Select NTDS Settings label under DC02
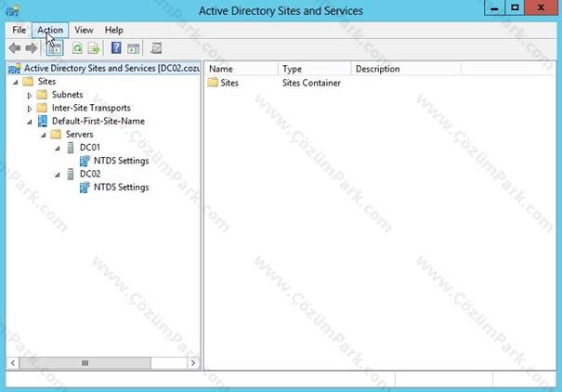The height and width of the screenshot is (392, 562). coord(121,188)
